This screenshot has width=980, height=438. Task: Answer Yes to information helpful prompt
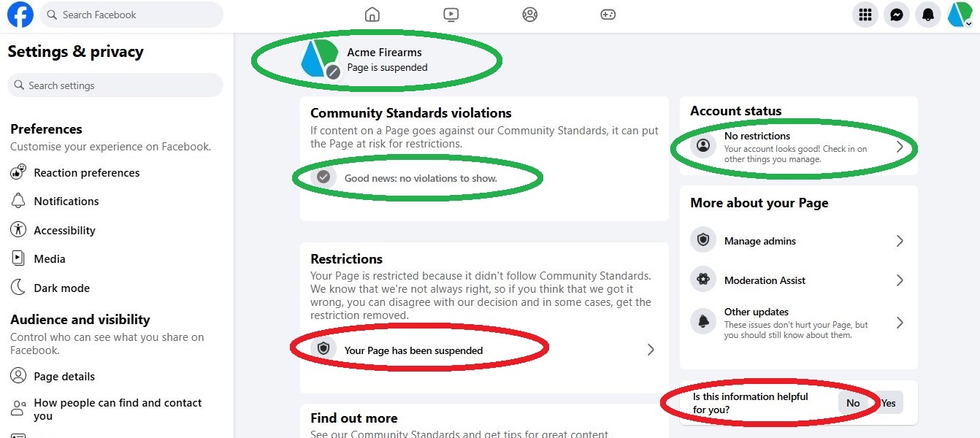pos(889,403)
